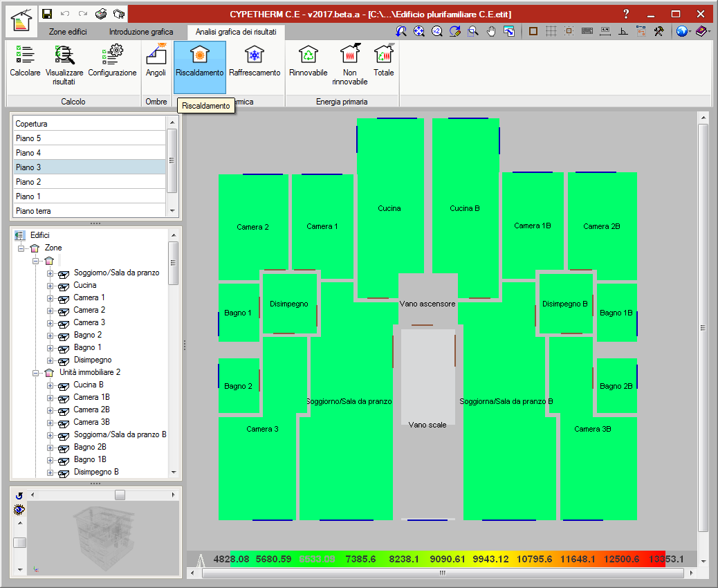Toggle the grid icon in toolbar
The image size is (718, 588).
tap(551, 31)
